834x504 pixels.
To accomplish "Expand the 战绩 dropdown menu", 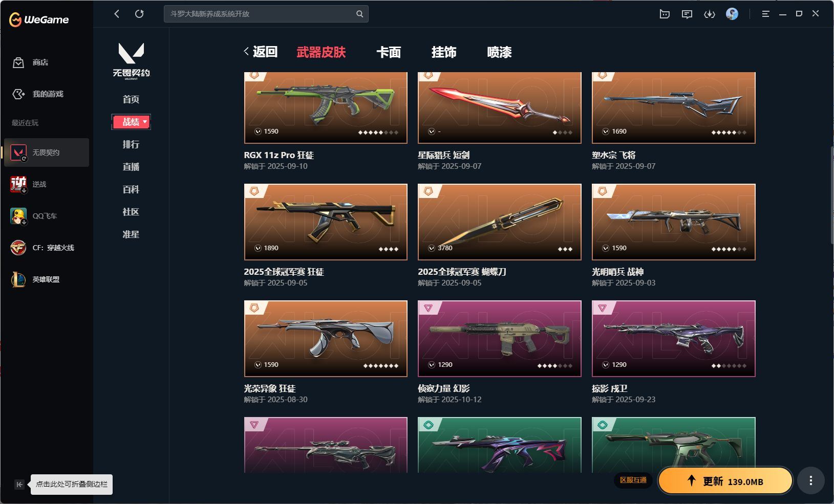I will coord(131,122).
